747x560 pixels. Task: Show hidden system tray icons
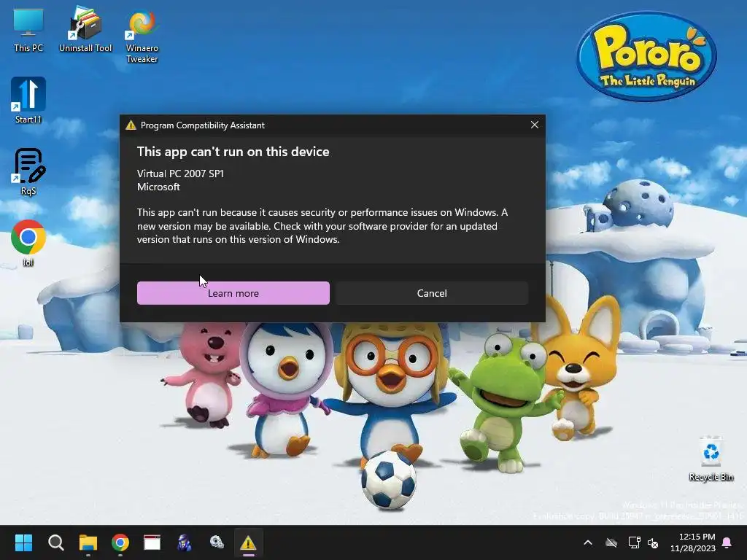(x=588, y=542)
